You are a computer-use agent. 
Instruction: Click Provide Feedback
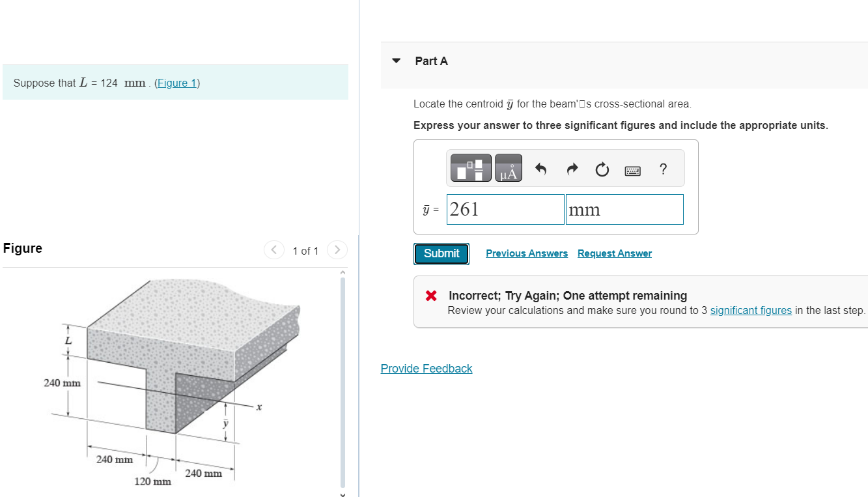point(426,368)
